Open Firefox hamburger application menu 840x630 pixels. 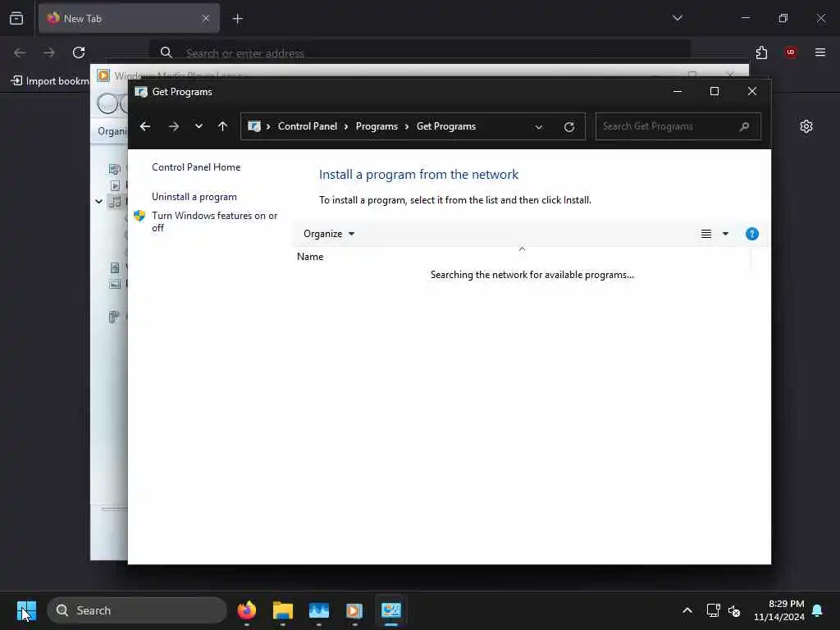tap(819, 52)
